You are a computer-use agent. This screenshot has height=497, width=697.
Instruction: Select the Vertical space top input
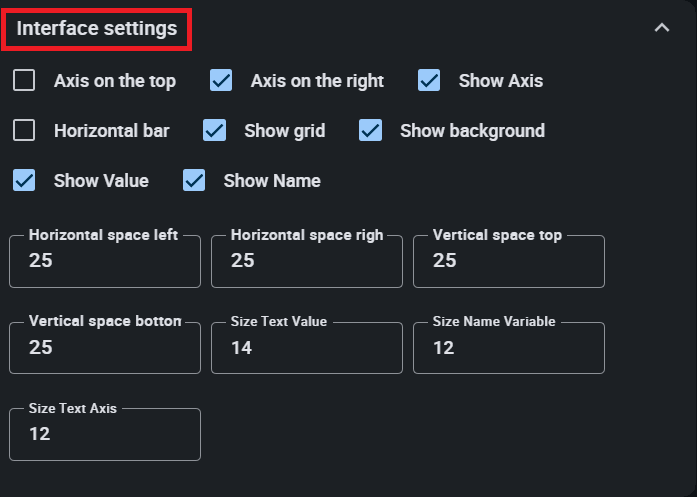pos(509,261)
